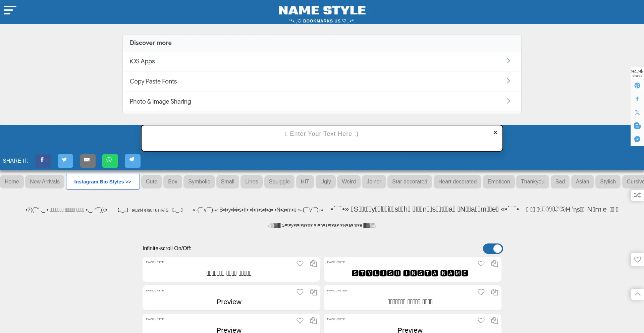Favourite the boxed STYLISH INSTA NAME card
The width and height of the screenshot is (644, 333).
pyautogui.click(x=481, y=264)
